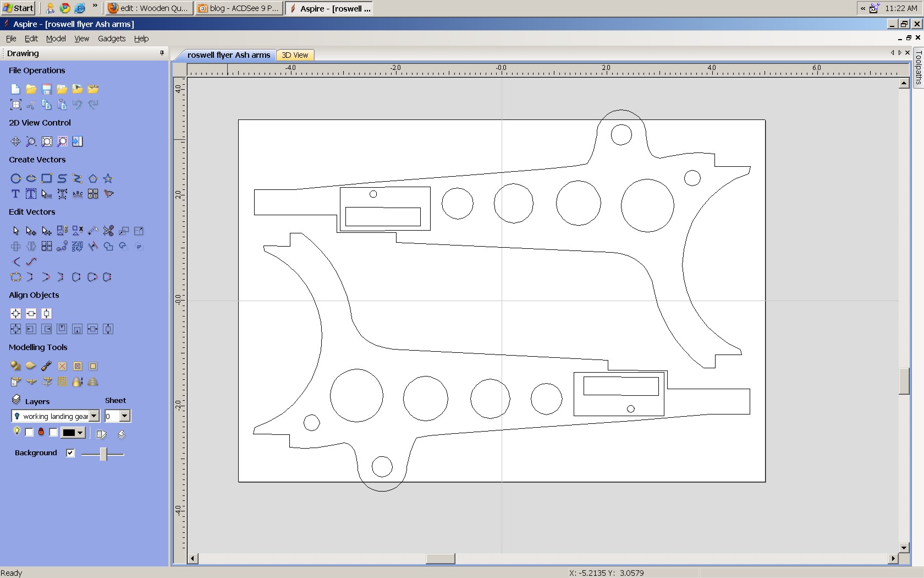
Task: Click the horizontal scrollbar thumb
Action: [441, 559]
